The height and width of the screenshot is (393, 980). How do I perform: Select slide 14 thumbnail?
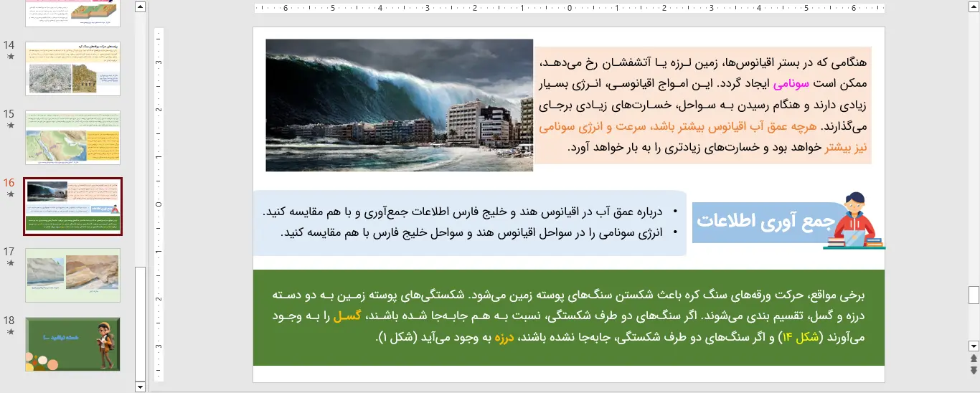tap(72, 69)
